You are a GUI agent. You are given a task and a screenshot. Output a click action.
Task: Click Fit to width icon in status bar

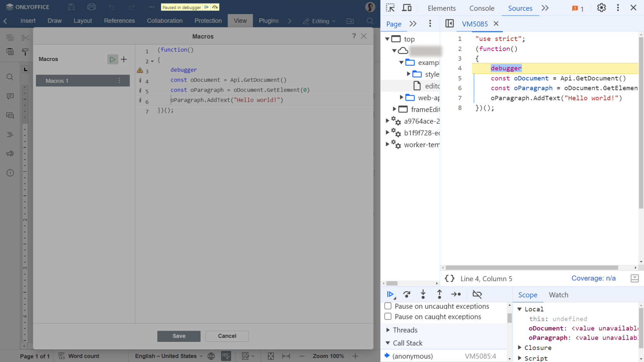pyautogui.click(x=286, y=356)
